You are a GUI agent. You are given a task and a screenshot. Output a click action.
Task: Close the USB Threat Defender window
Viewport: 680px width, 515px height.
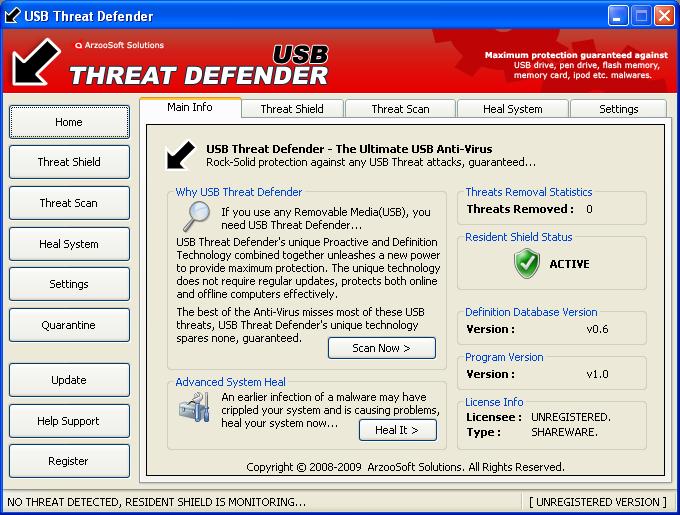coord(664,16)
